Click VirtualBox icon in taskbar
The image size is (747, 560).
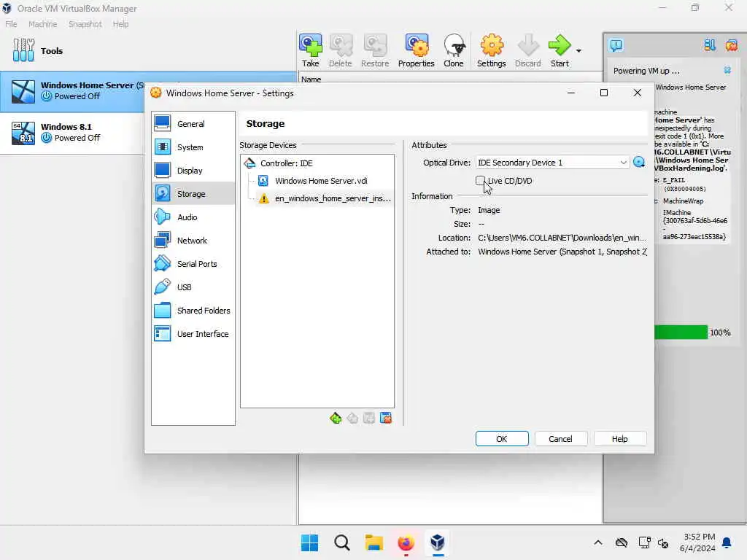click(x=438, y=542)
